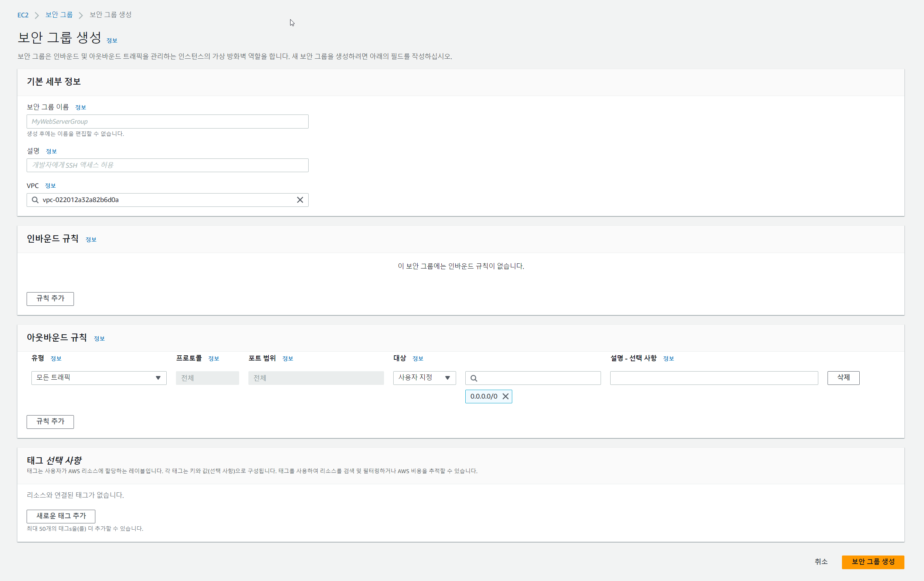Open 정보 link next to 대상 column
The width and height of the screenshot is (924, 581).
point(418,359)
